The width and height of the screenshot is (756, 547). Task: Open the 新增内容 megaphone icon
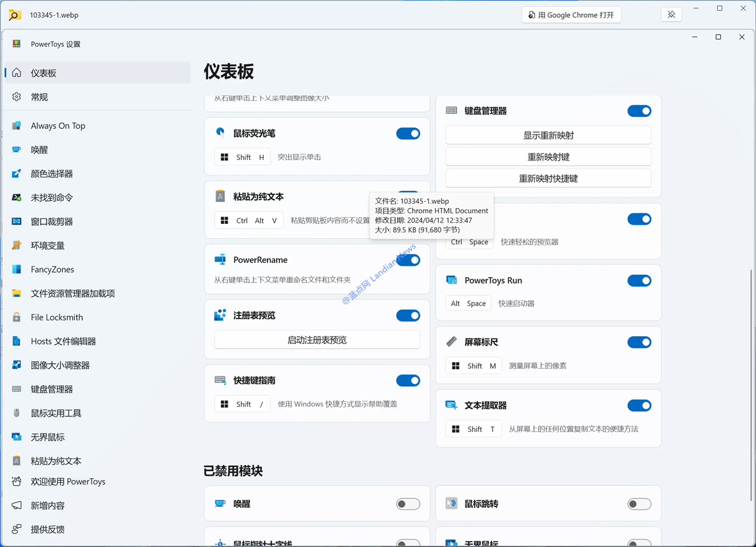[17, 506]
